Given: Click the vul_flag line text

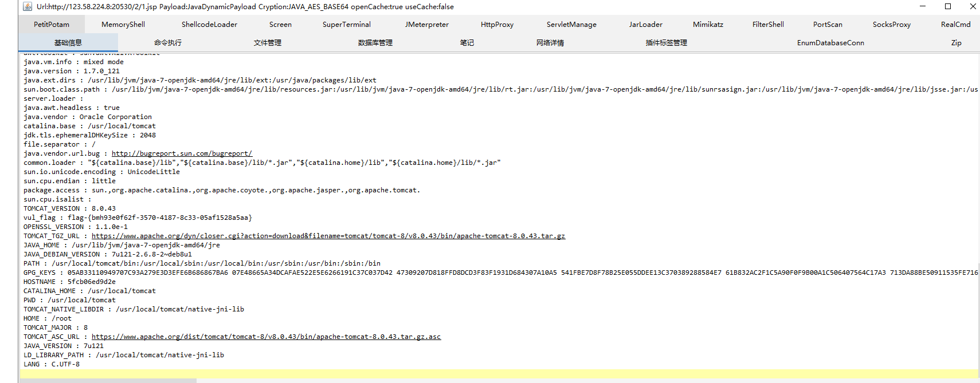Looking at the screenshot, I should coord(138,218).
